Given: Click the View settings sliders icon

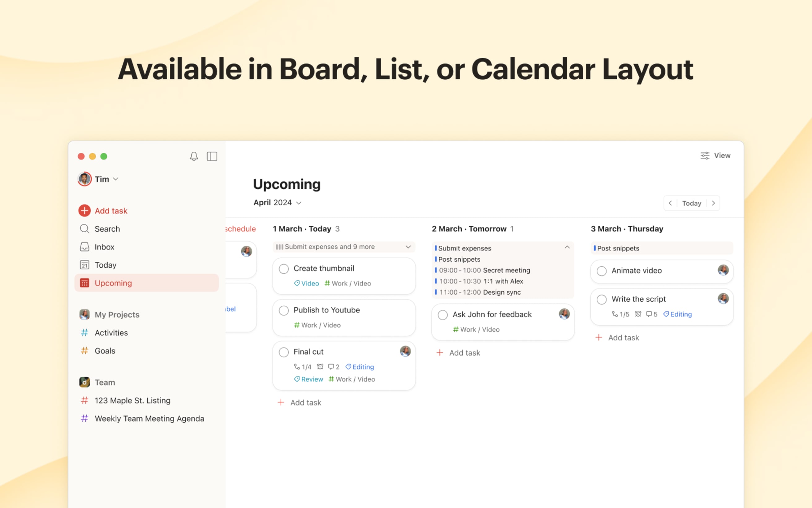Looking at the screenshot, I should [x=705, y=155].
